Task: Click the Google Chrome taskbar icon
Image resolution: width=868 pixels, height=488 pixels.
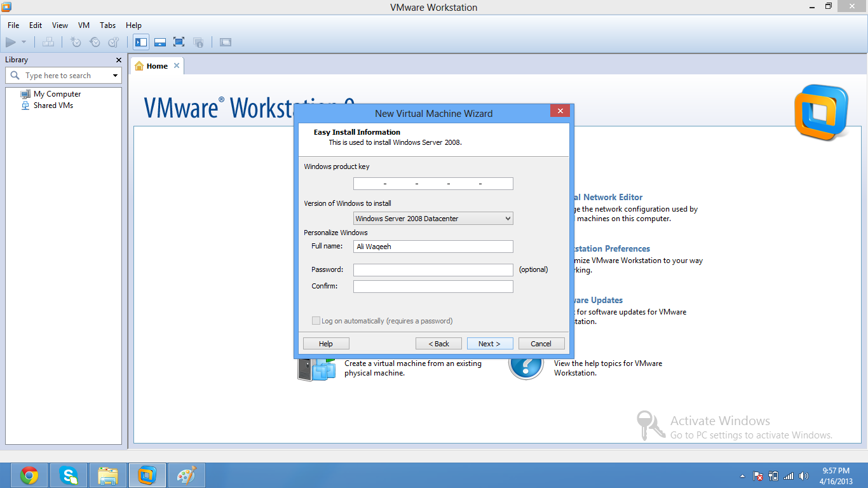Action: (29, 475)
